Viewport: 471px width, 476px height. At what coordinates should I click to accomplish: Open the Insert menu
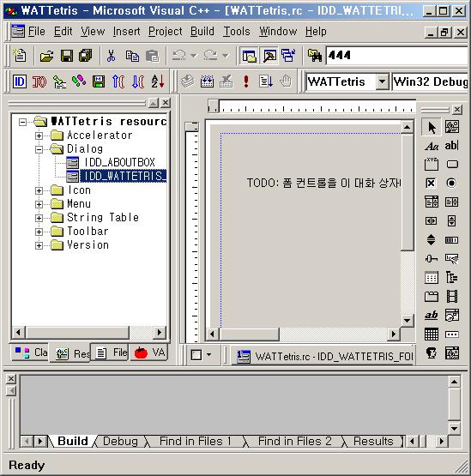(126, 31)
